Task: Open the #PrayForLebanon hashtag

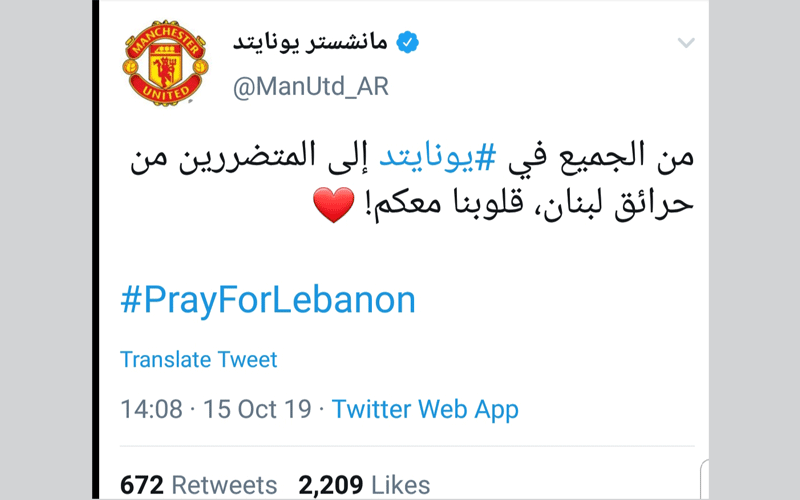Action: [267, 300]
